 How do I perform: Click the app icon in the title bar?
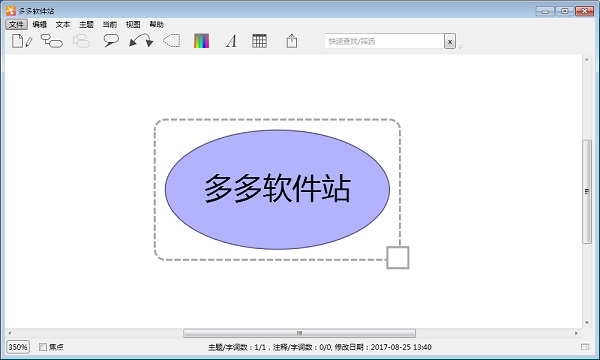[11, 11]
